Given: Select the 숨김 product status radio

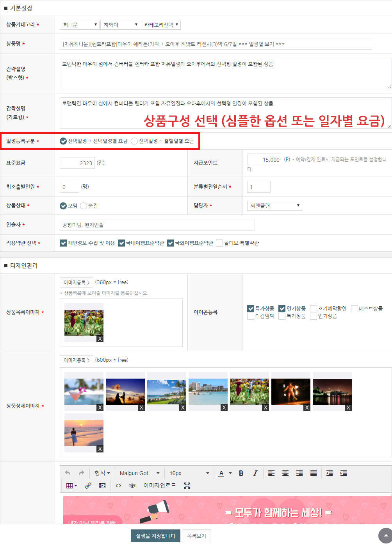Looking at the screenshot, I should [x=84, y=206].
